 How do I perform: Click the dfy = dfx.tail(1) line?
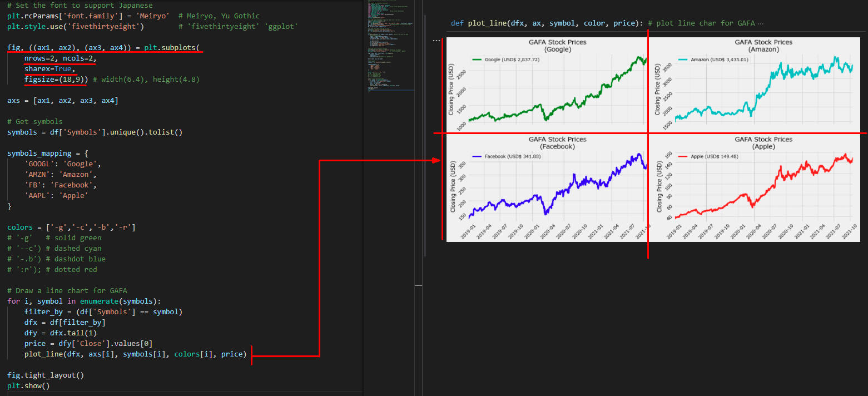tap(61, 333)
